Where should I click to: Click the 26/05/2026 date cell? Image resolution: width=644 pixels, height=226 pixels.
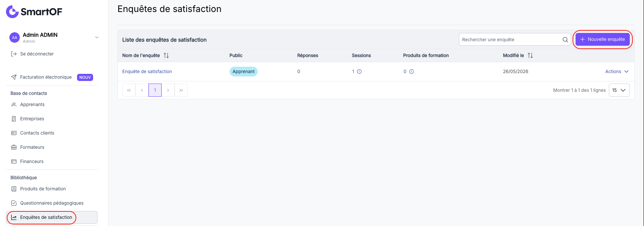point(516,72)
